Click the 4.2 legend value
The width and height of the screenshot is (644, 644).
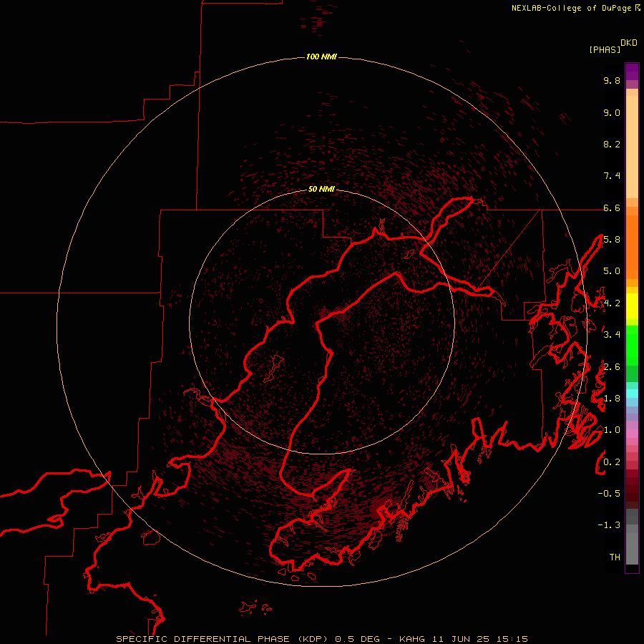(x=612, y=303)
